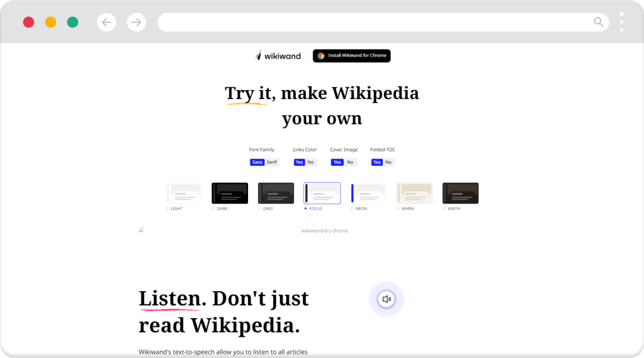Click the NEON radio button label
The image size is (644, 358).
(358, 209)
